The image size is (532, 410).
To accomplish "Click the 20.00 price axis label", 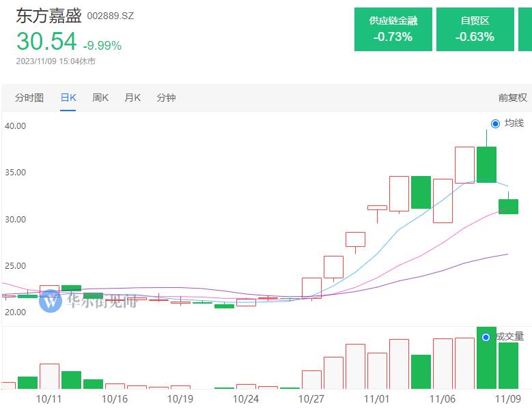I will coord(15,312).
